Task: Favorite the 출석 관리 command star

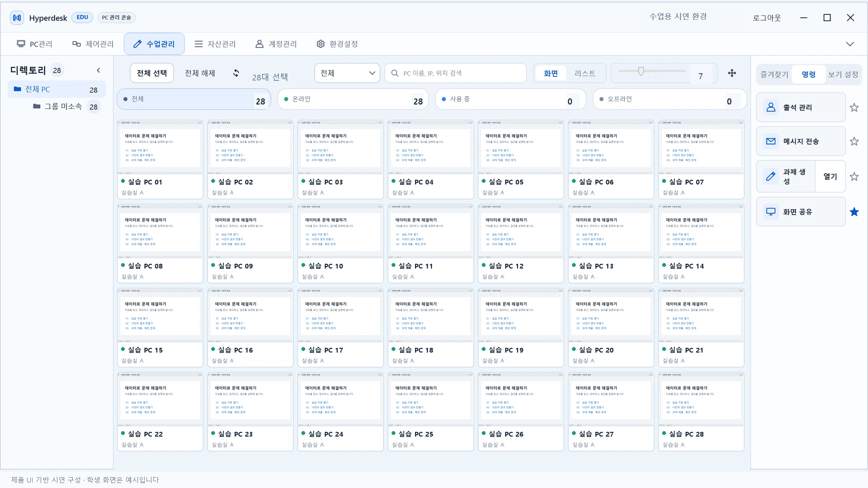Action: [854, 108]
